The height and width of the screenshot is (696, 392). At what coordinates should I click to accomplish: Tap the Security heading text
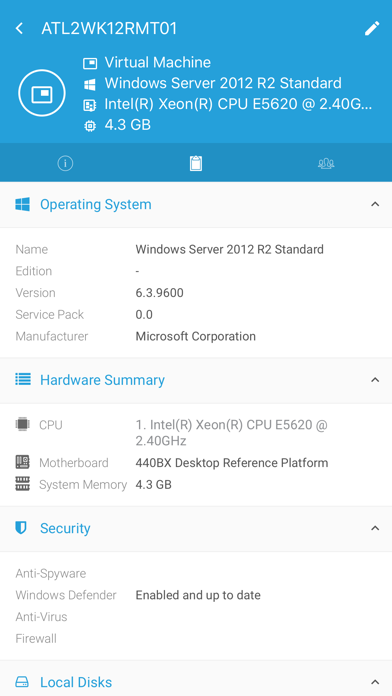tap(65, 528)
